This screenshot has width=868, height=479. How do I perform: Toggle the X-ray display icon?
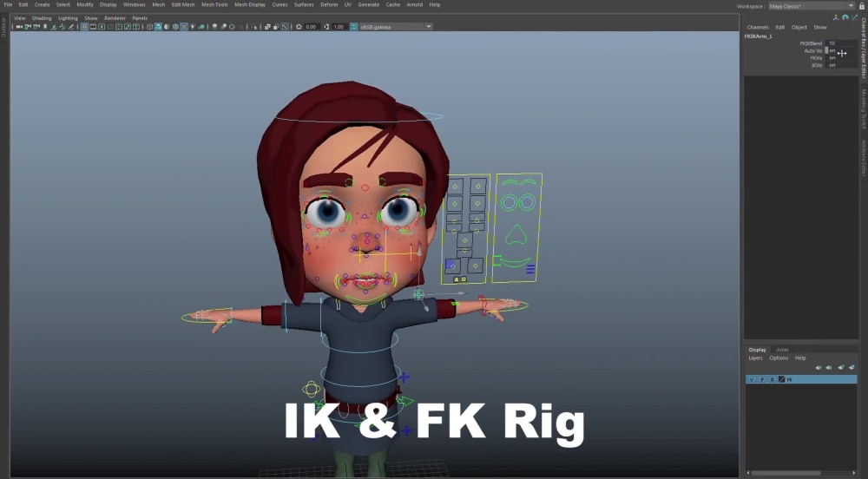(x=267, y=27)
